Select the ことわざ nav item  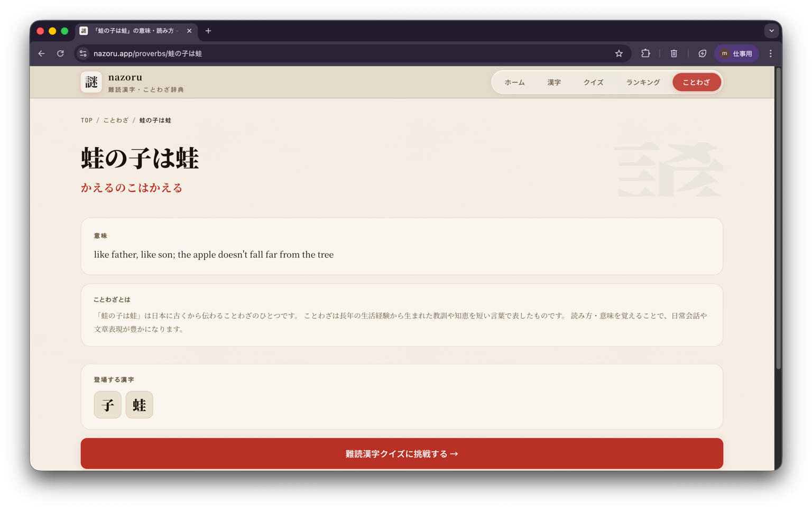[696, 82]
